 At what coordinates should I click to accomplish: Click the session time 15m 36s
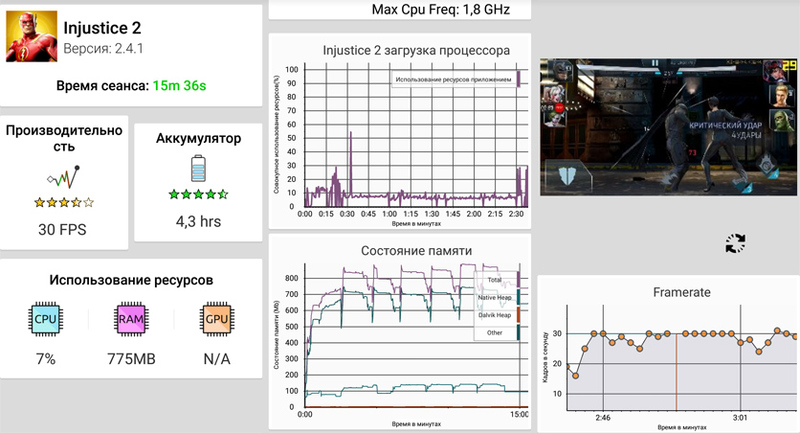180,86
